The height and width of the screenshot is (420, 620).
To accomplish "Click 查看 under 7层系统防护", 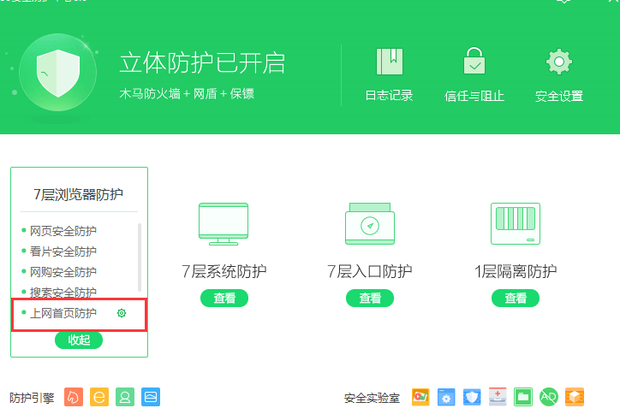I will coord(224,298).
